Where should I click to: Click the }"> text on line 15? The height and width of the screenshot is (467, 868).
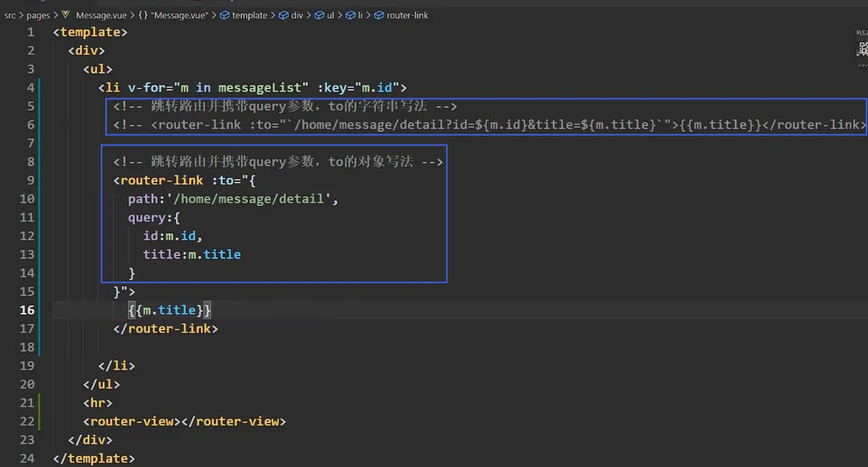[x=124, y=291]
